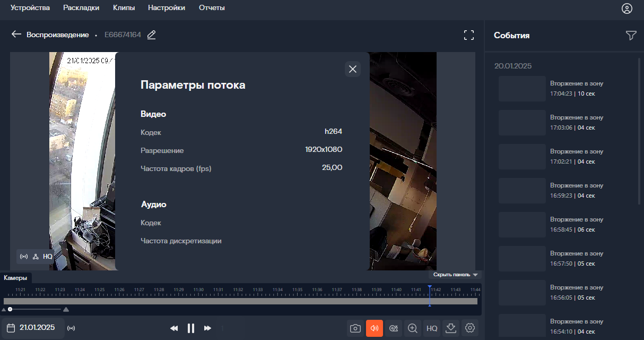Screen dimensions: 644x340
Task: Open the user profile icon
Action: pos(627,8)
